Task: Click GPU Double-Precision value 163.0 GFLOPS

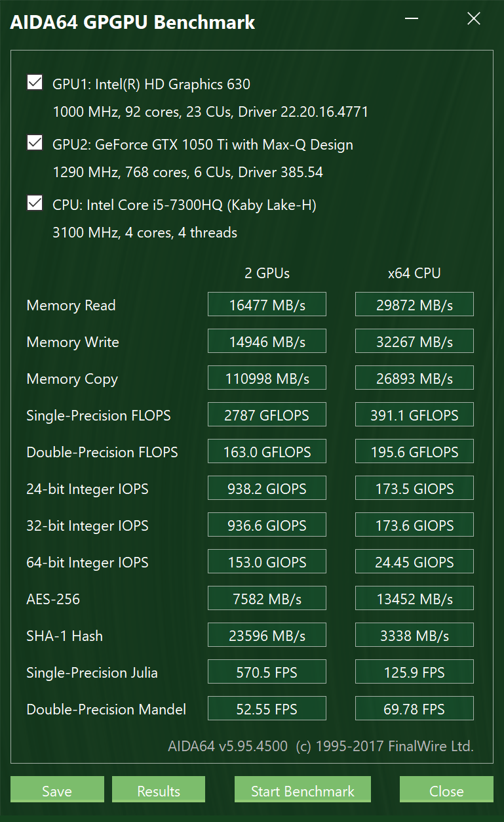Action: (x=267, y=452)
